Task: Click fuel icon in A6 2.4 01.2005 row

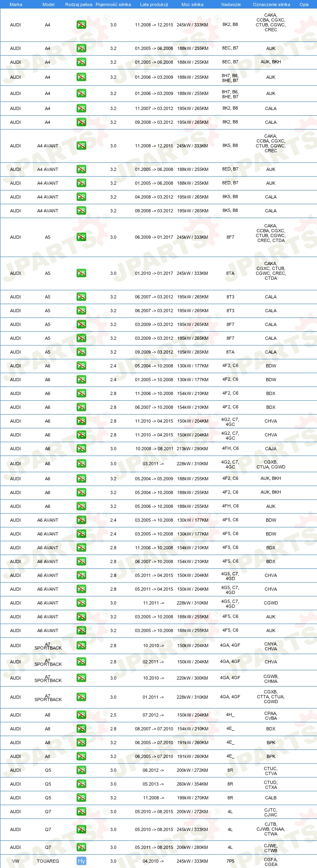Action: tap(81, 380)
